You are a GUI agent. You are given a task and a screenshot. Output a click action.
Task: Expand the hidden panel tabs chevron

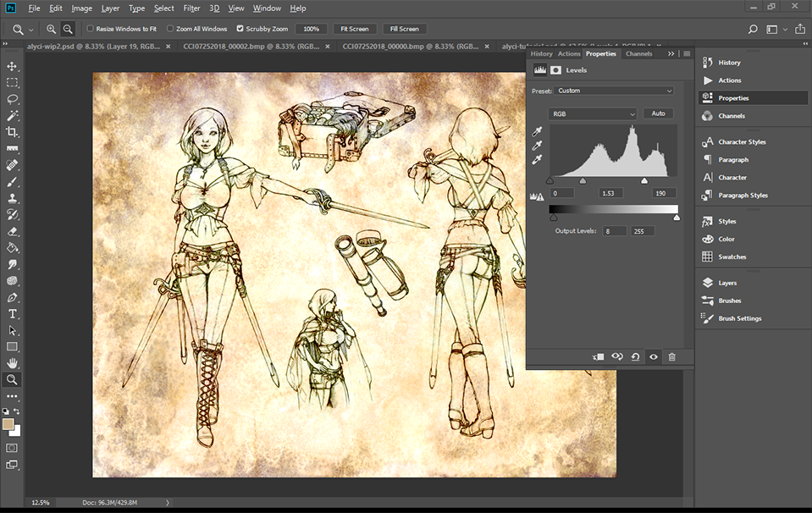(x=671, y=53)
